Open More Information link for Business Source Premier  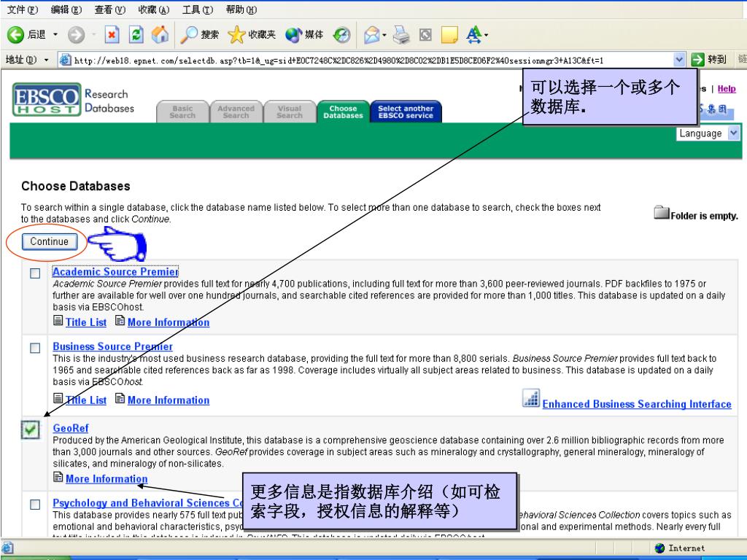pyautogui.click(x=169, y=400)
